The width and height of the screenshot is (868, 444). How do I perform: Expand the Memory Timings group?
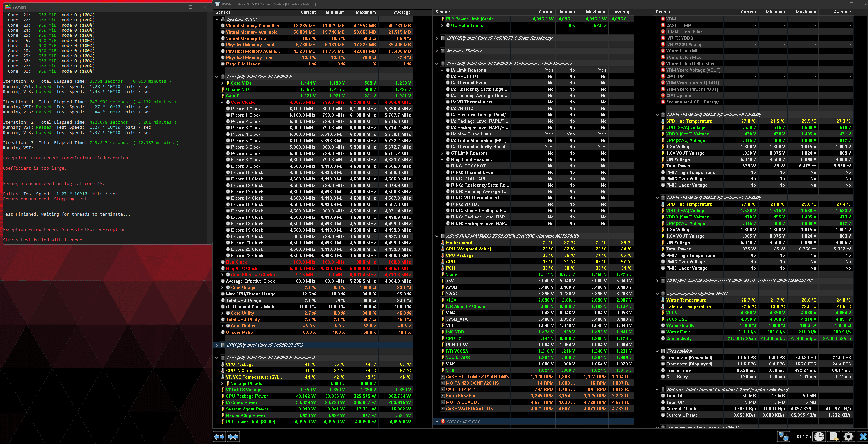(x=437, y=51)
